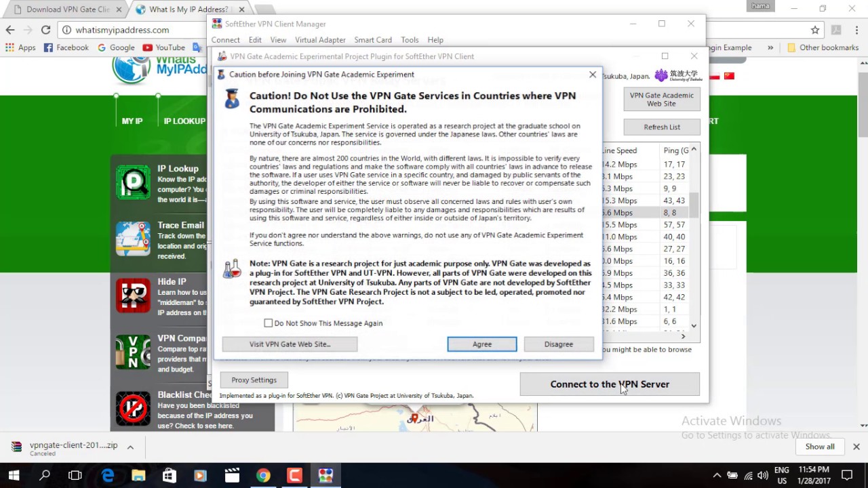
Task: Click the Disagree button
Action: [x=559, y=344]
